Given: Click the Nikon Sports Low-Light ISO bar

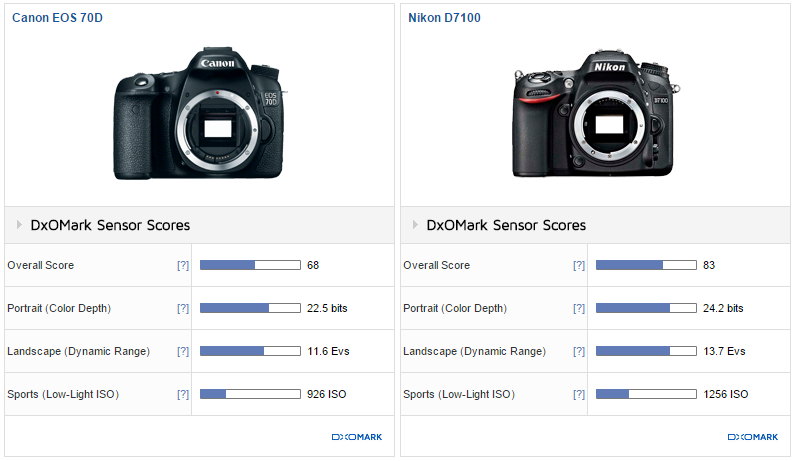Looking at the screenshot, I should pos(646,394).
